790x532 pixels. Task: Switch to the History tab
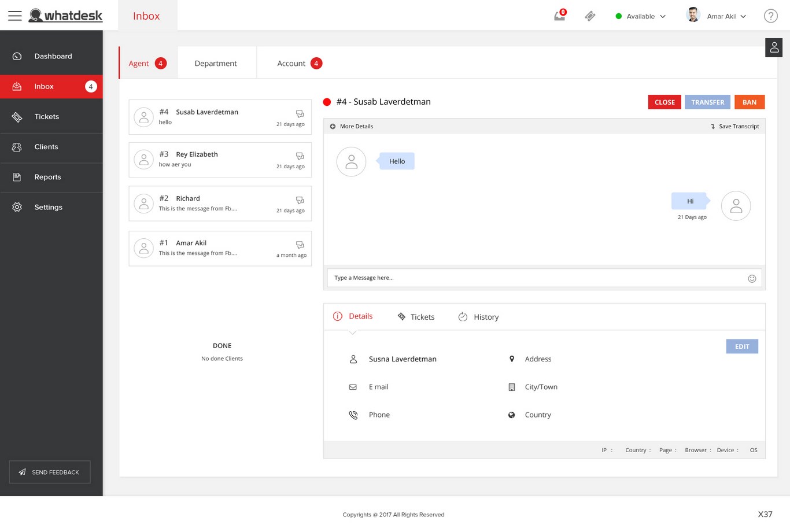coord(479,317)
